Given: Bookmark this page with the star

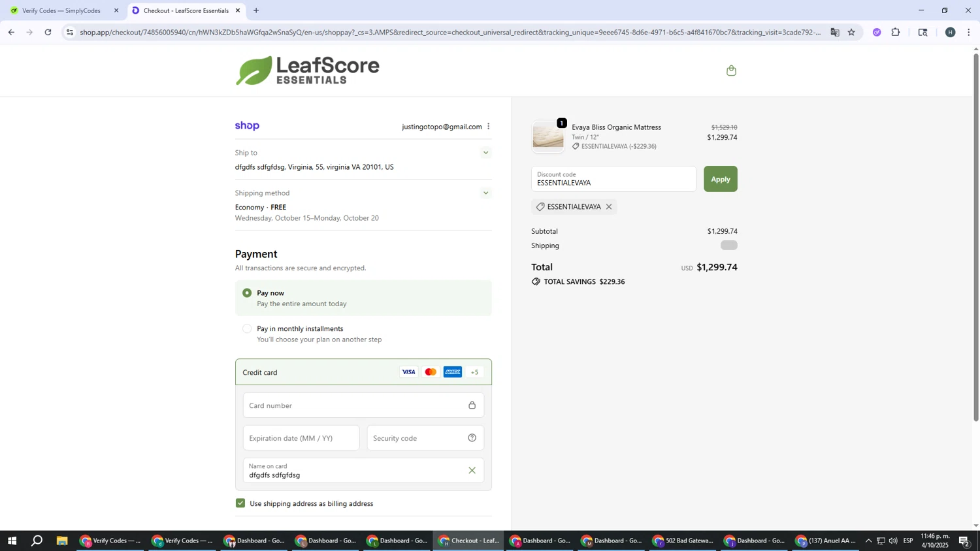Looking at the screenshot, I should (x=851, y=32).
